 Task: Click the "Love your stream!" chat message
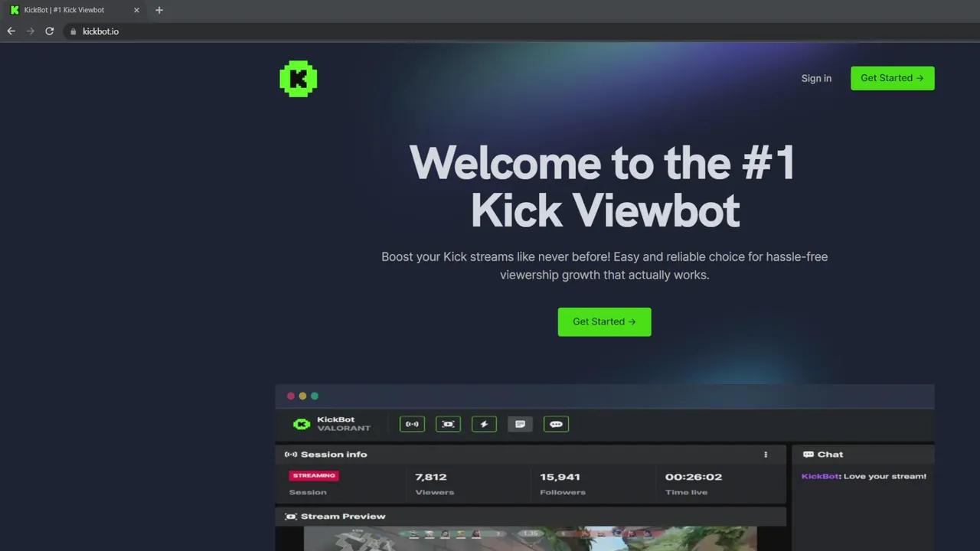pyautogui.click(x=885, y=476)
